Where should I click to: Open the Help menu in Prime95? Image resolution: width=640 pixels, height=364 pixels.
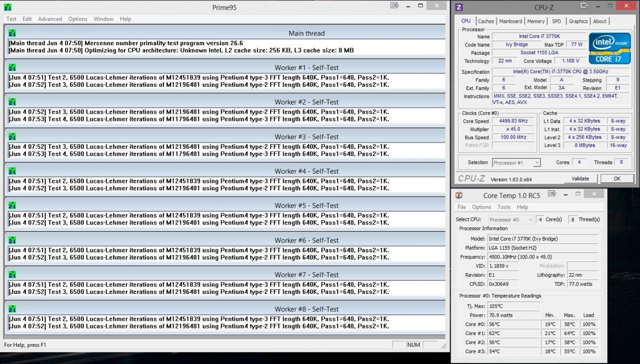point(125,19)
